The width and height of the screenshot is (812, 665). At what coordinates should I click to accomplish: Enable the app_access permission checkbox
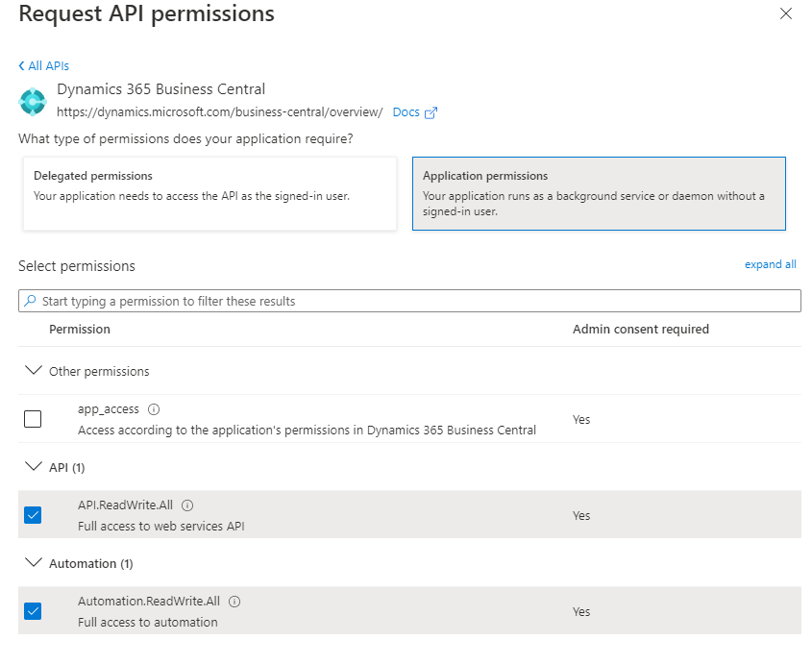(33, 419)
